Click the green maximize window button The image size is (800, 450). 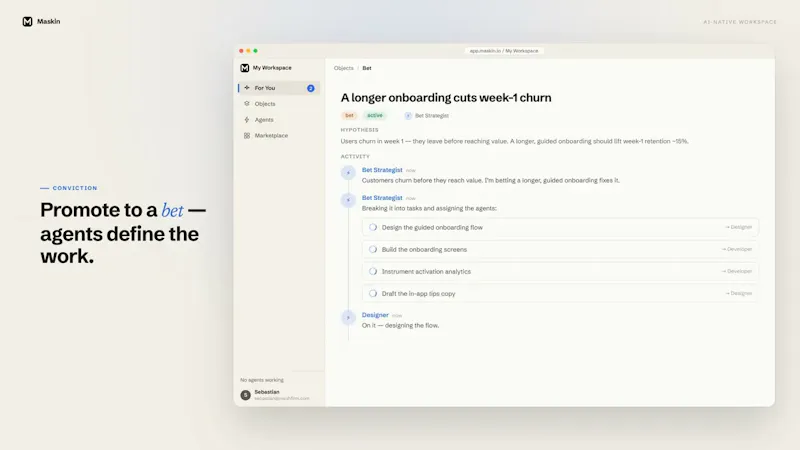pos(256,51)
